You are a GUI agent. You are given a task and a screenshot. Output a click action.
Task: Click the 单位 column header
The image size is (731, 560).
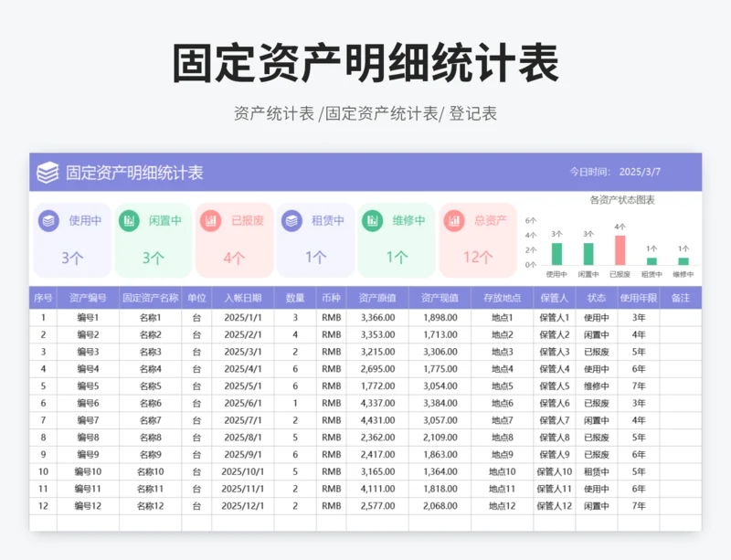click(x=196, y=298)
